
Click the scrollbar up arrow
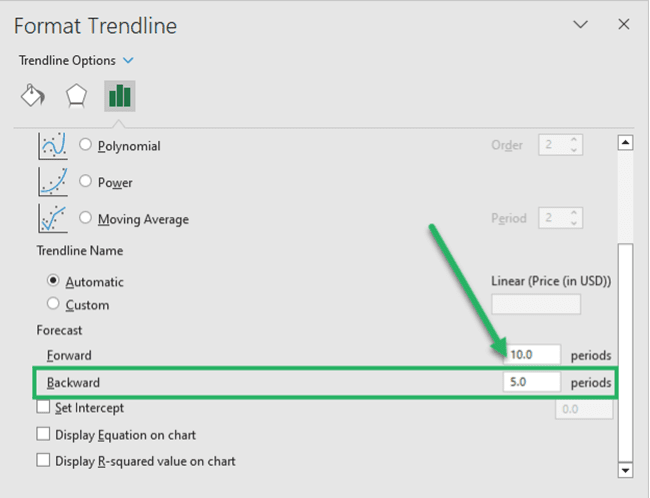[x=625, y=143]
